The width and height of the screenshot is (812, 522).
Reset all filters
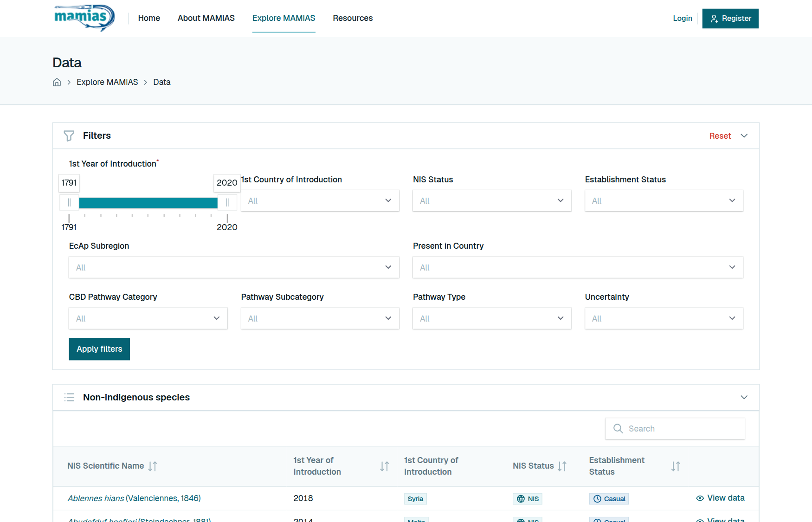point(720,136)
